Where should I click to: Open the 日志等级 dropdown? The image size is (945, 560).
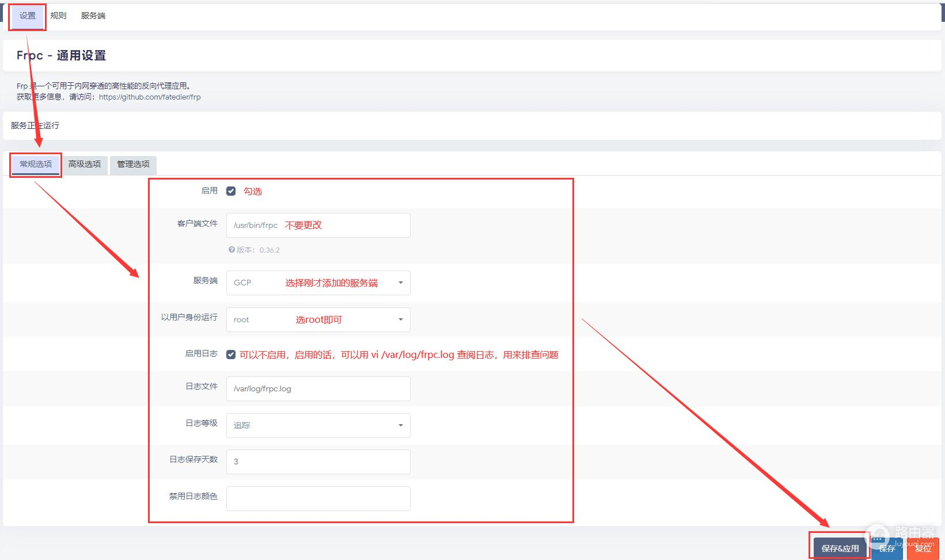pyautogui.click(x=318, y=425)
